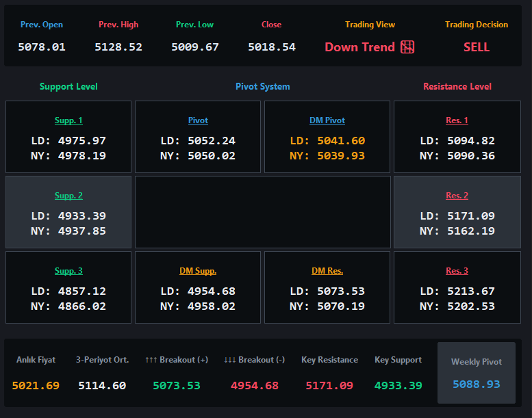The width and height of the screenshot is (532, 418).
Task: Click the Trading View label
Action: 370,25
